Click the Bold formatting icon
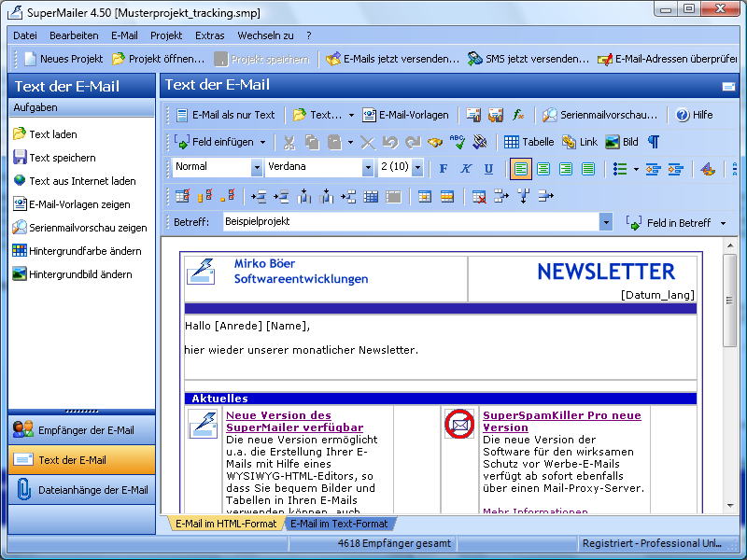 coord(443,169)
